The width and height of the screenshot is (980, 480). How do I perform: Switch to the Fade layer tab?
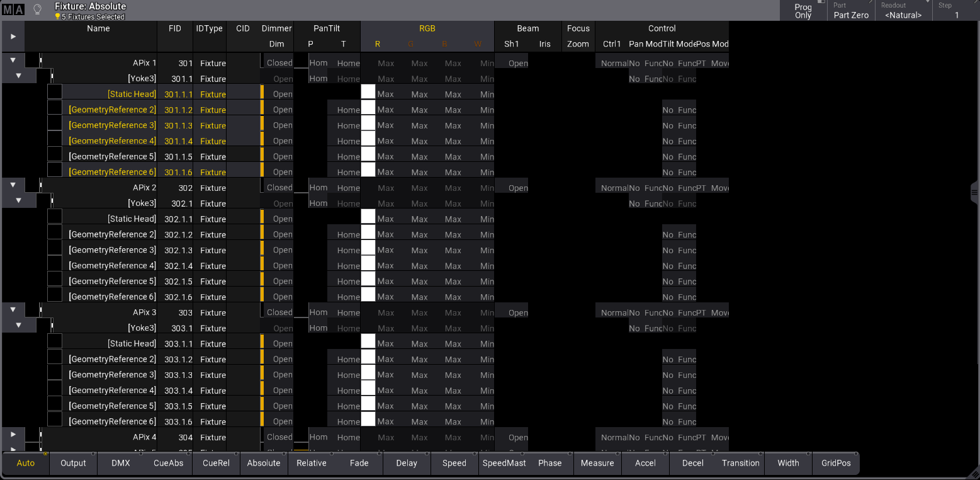(359, 463)
